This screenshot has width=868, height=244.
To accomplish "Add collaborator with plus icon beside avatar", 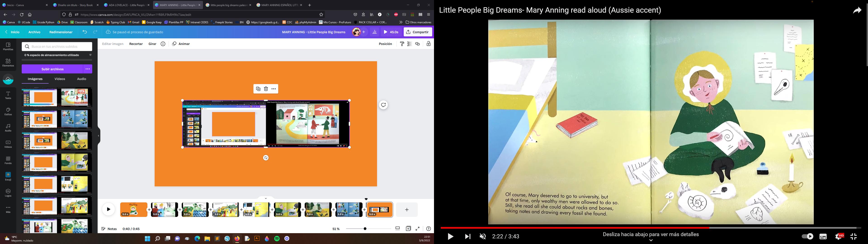I will (364, 32).
